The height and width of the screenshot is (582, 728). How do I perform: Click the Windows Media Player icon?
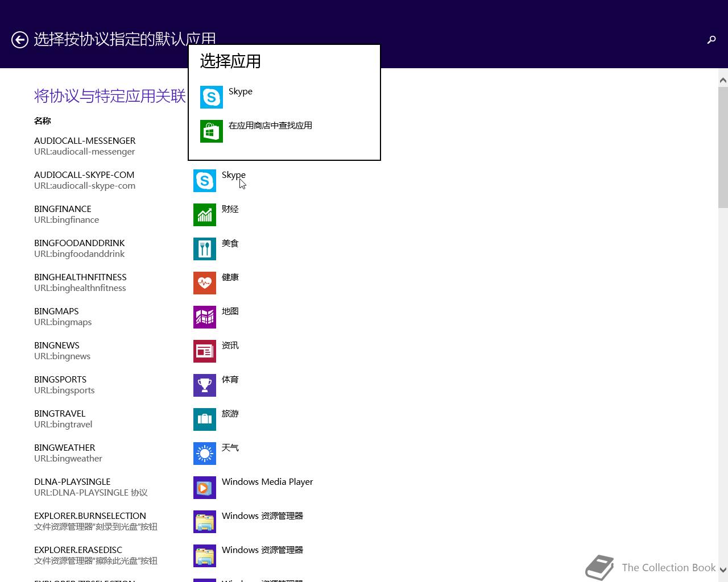pos(205,488)
